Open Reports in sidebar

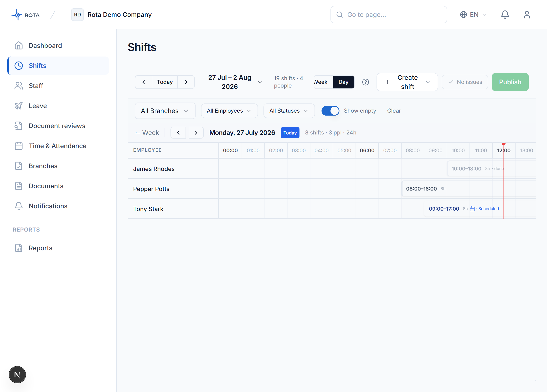[58, 248]
